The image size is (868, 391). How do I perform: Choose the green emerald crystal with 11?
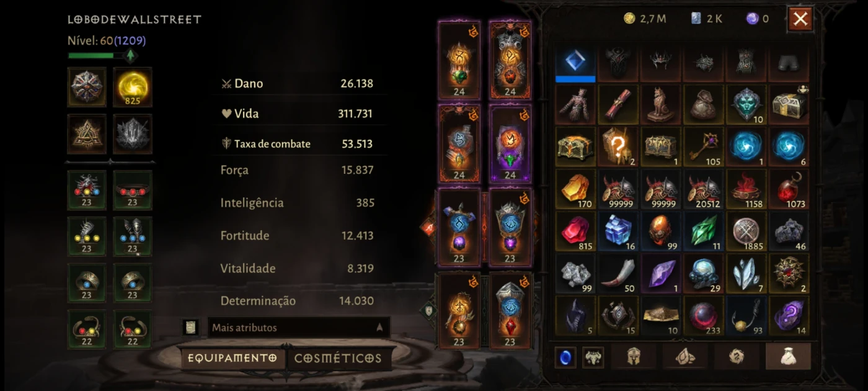[x=703, y=231]
